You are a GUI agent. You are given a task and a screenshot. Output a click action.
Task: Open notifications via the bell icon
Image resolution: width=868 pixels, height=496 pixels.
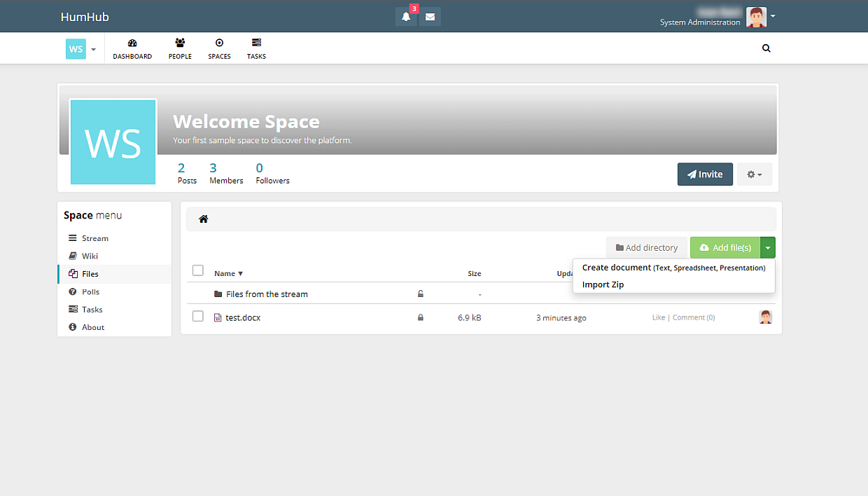click(x=406, y=17)
